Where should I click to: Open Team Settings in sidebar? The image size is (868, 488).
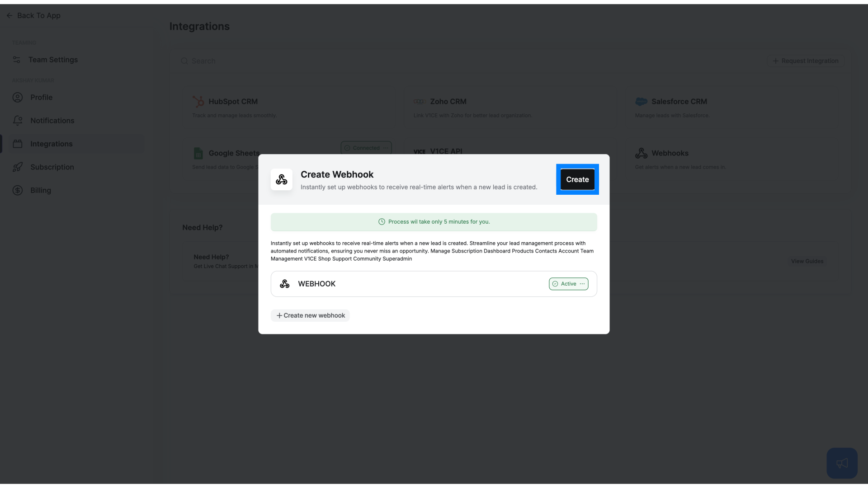point(53,60)
